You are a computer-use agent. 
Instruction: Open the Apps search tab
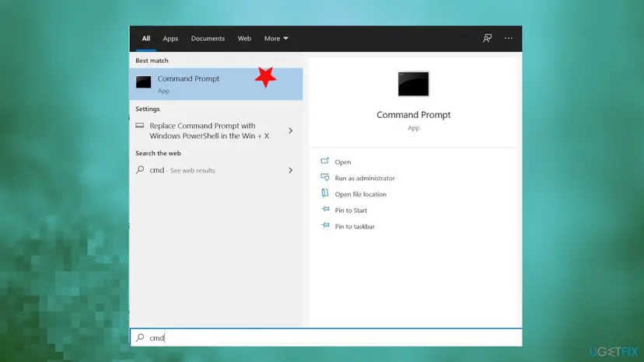point(170,39)
